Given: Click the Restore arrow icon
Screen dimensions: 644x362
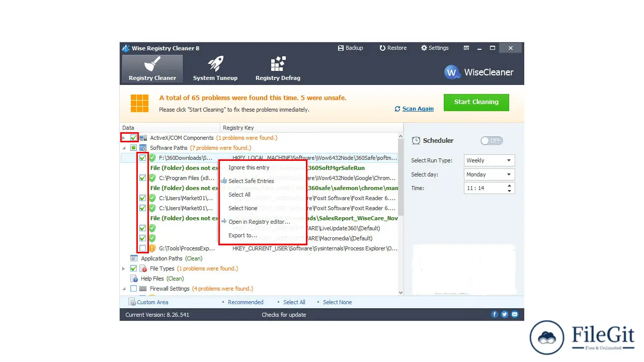Looking at the screenshot, I should 382,48.
